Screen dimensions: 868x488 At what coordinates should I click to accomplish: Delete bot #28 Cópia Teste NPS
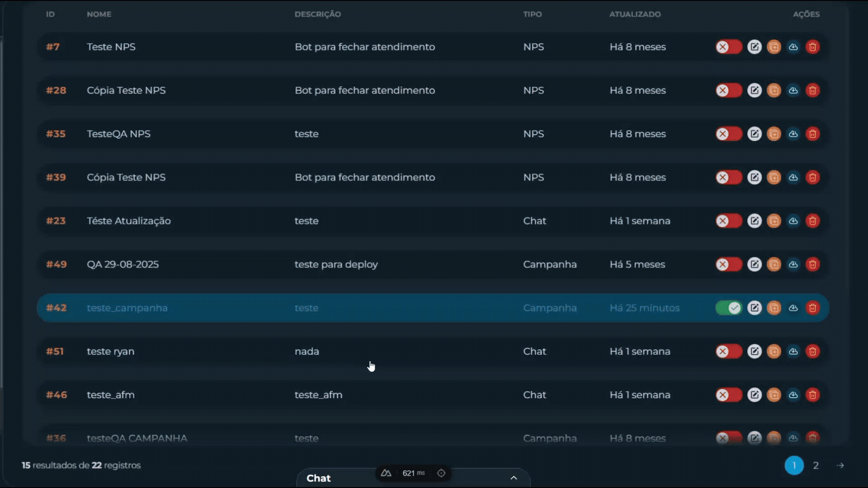[x=813, y=90]
